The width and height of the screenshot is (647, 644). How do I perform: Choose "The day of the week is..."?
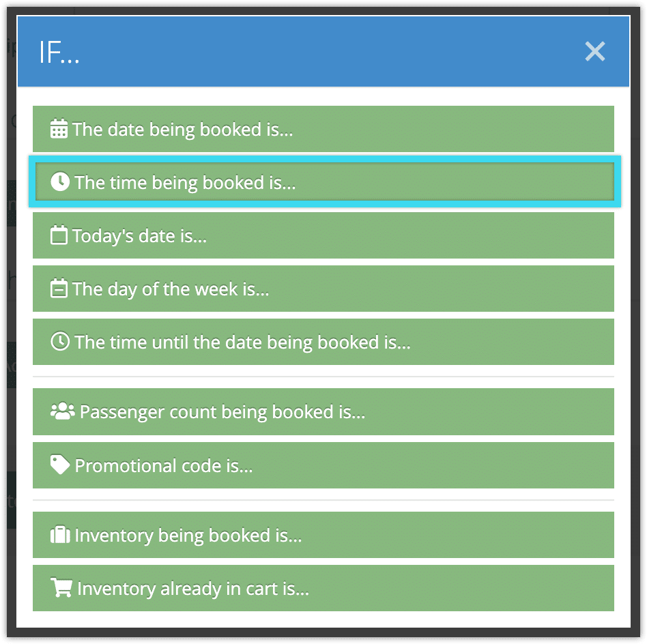(x=323, y=289)
